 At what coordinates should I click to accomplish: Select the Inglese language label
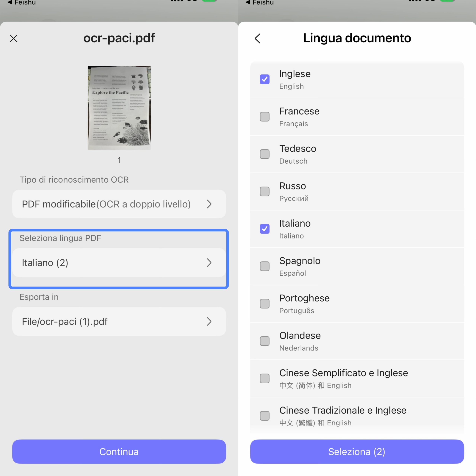295,74
